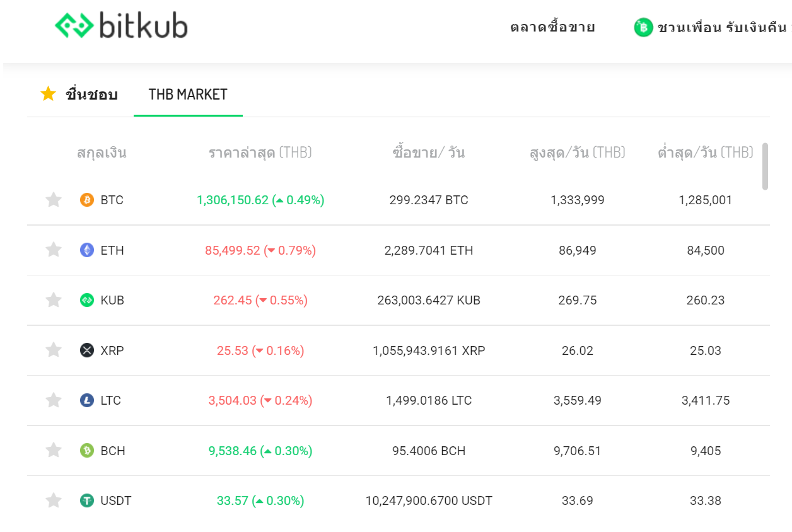The image size is (792, 532).
Task: Click BTC daily high 1,333,999
Action: click(578, 200)
